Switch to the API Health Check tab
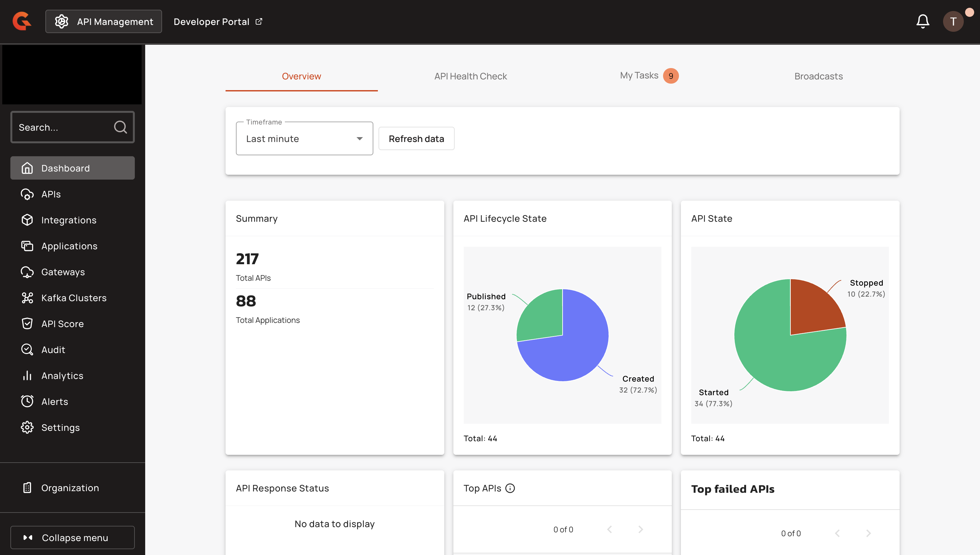 (x=470, y=76)
